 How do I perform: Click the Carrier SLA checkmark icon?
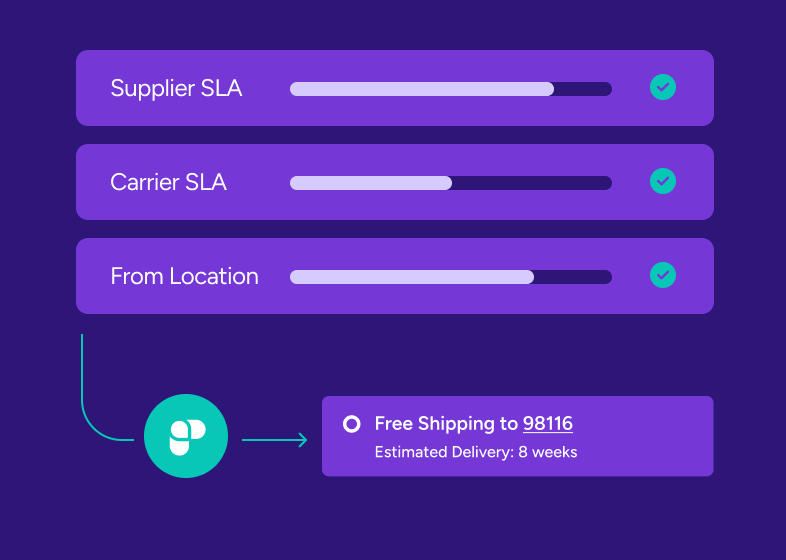(x=662, y=181)
